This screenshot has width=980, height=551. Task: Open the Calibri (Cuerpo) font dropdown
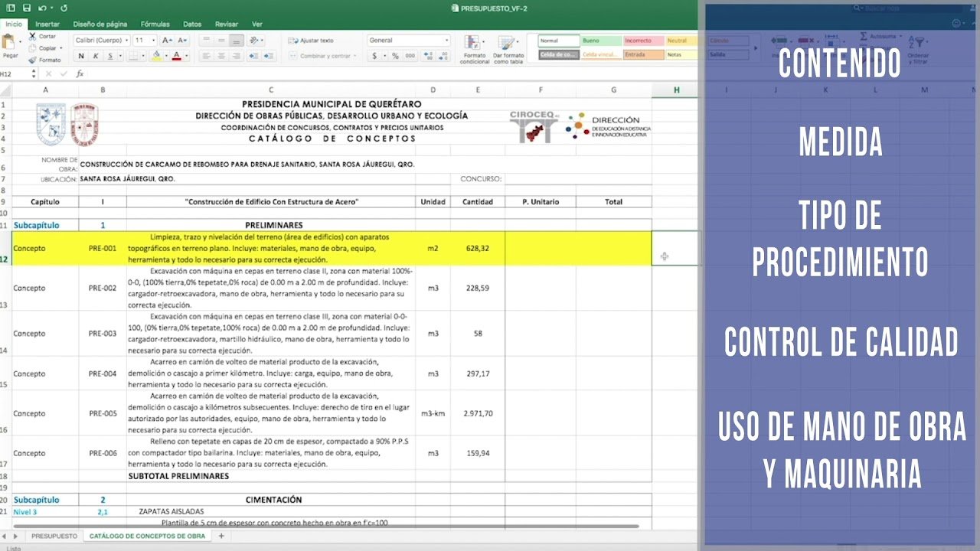coord(102,41)
